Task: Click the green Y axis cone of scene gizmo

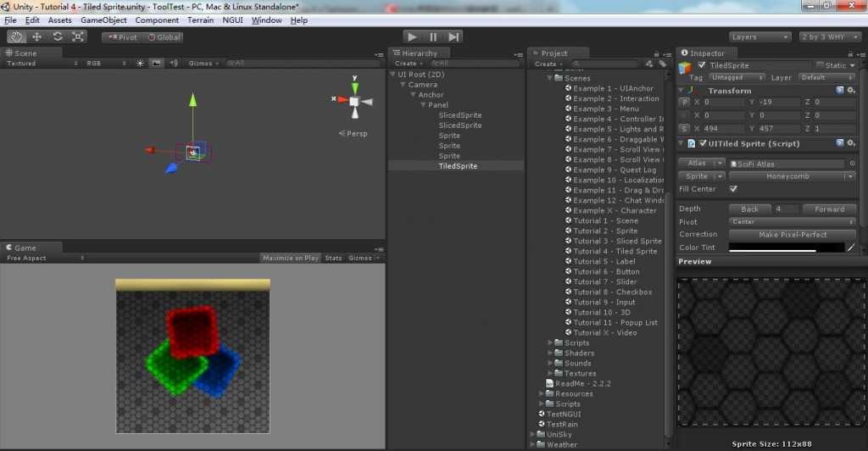Action: point(355,87)
